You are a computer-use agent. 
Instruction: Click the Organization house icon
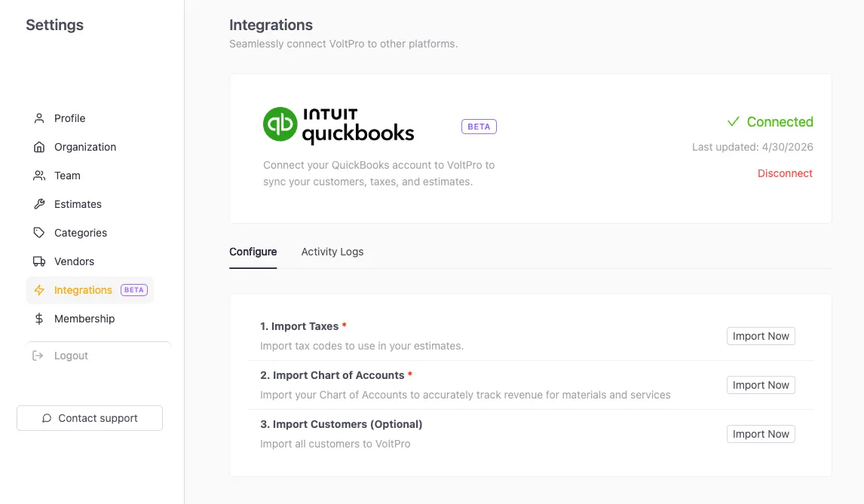(x=39, y=147)
